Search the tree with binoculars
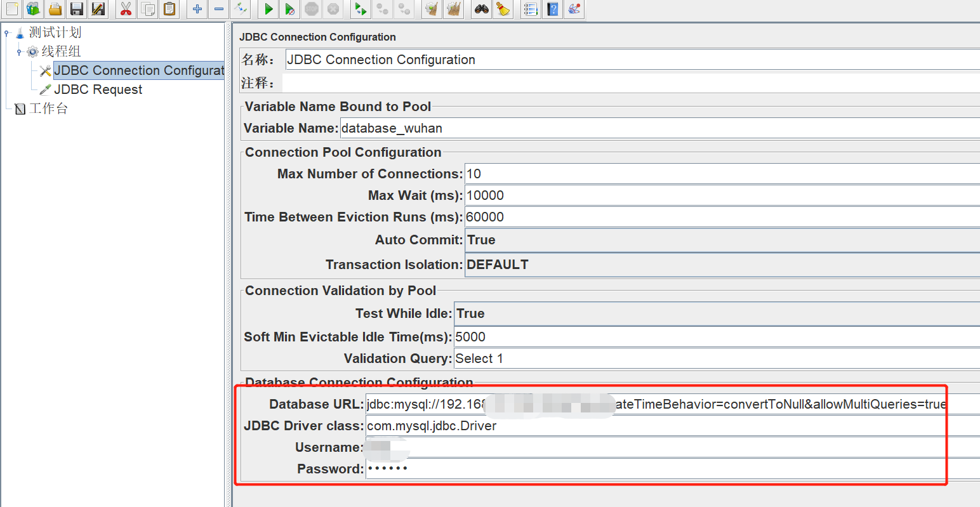Viewport: 980px width, 507px height. pos(482,9)
